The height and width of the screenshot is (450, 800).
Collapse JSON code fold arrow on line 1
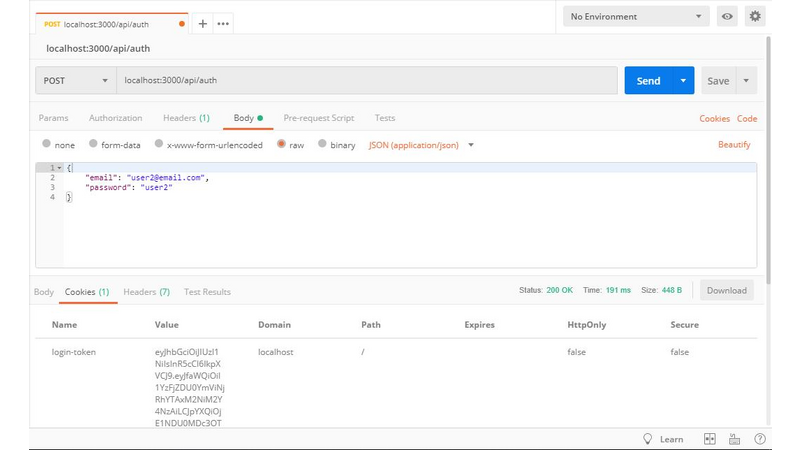(60, 168)
